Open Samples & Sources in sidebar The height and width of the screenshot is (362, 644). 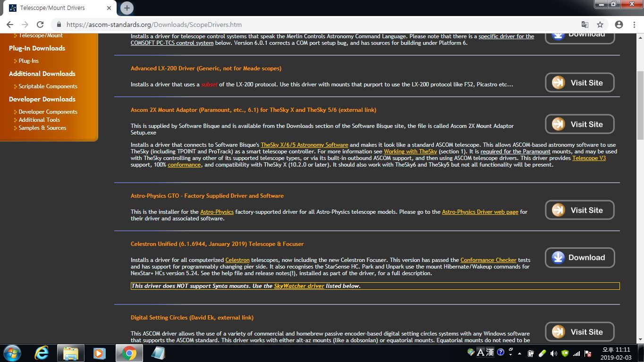point(42,128)
